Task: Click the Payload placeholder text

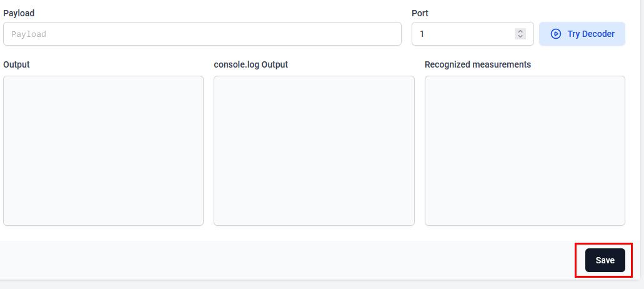Action: coord(29,34)
